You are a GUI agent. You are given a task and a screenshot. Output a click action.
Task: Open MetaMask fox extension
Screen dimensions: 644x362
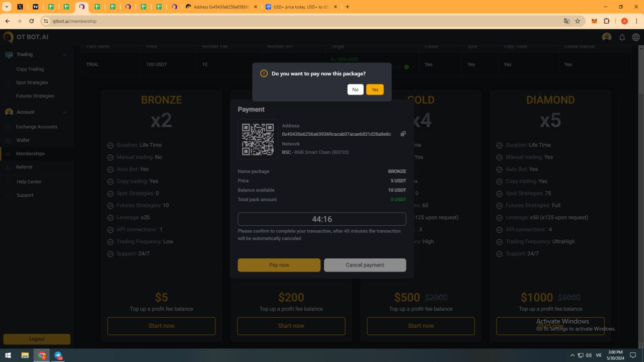tap(594, 21)
